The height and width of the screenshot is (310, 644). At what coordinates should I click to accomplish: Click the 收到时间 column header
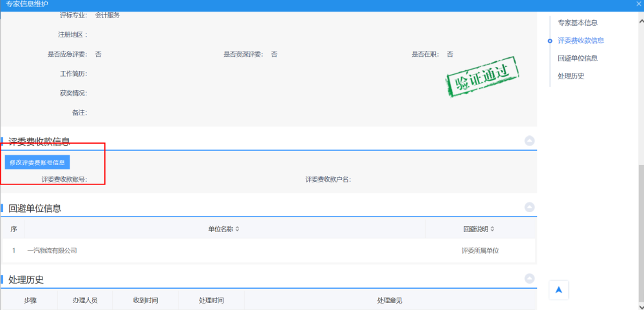146,301
